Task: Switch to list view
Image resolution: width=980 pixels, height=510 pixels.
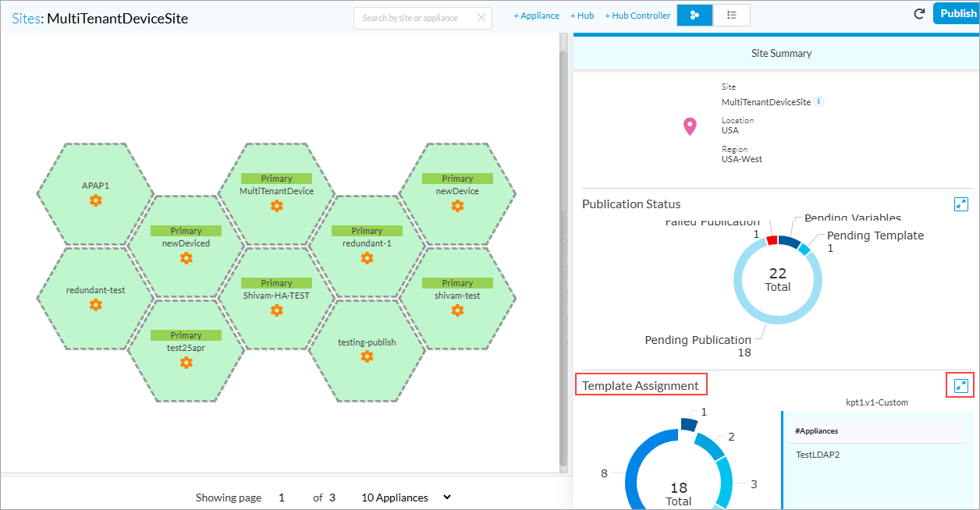Action: [731, 15]
